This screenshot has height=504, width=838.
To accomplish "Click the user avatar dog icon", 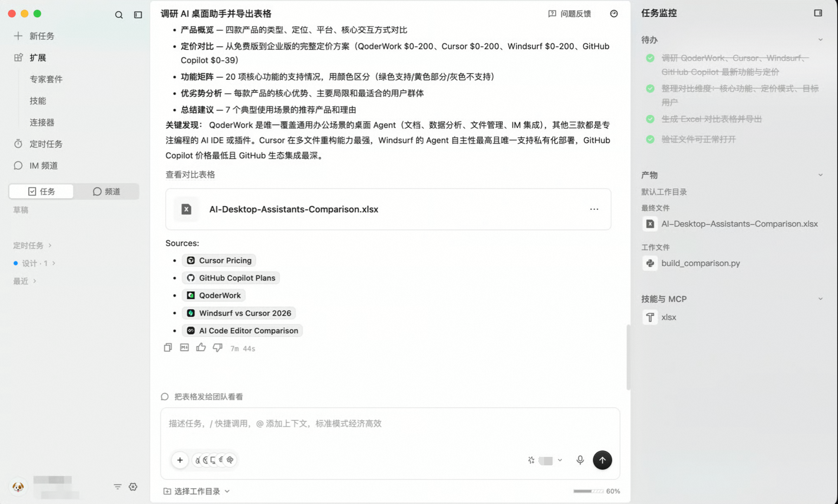I will (18, 487).
